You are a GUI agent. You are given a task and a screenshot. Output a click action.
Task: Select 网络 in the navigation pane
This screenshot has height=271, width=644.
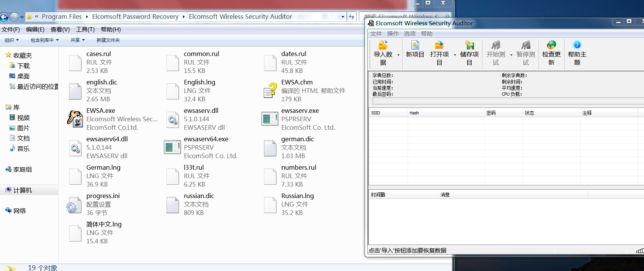click(x=20, y=210)
